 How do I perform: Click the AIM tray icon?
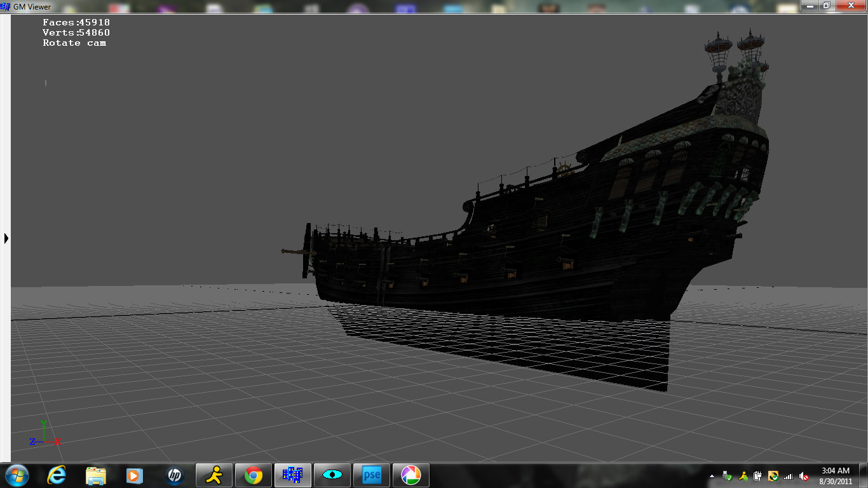pos(743,476)
